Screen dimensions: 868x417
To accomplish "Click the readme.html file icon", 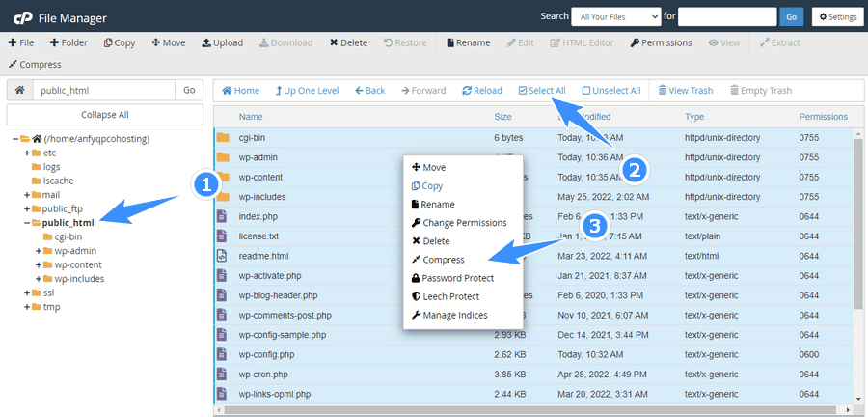I will (222, 256).
